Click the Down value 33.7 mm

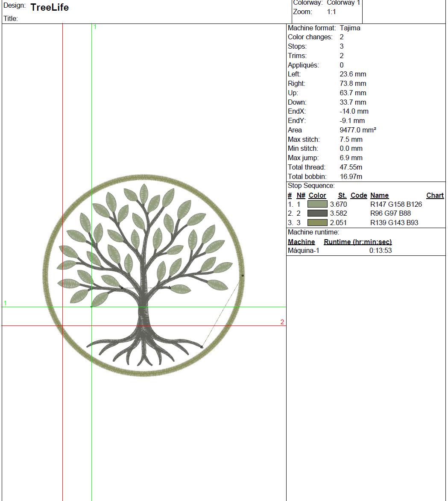coord(353,102)
